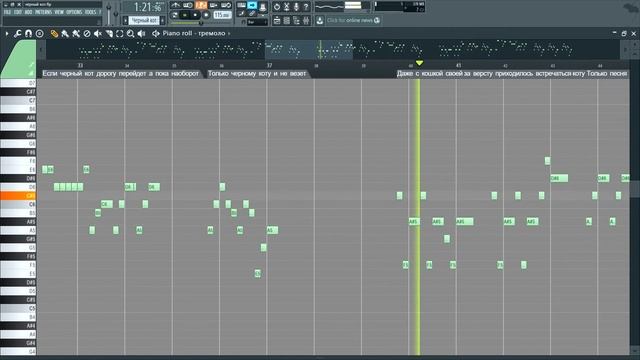
Task: Click the Play button in transport
Action: coord(185,15)
